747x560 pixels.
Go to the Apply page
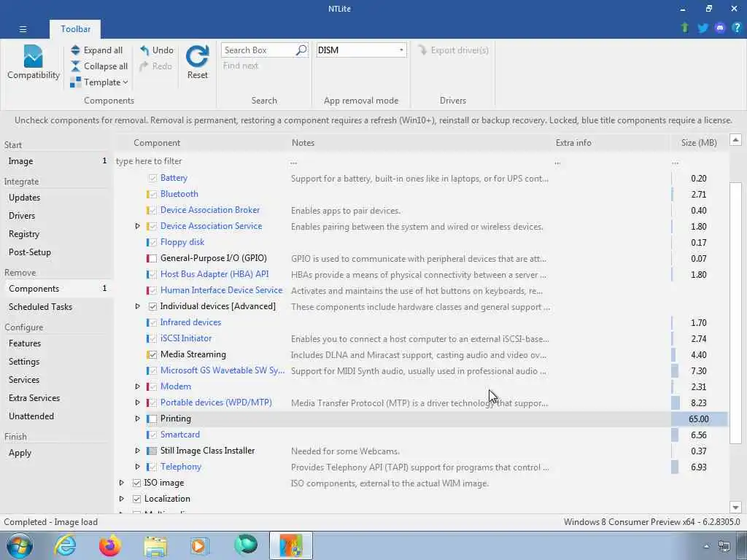click(x=20, y=454)
